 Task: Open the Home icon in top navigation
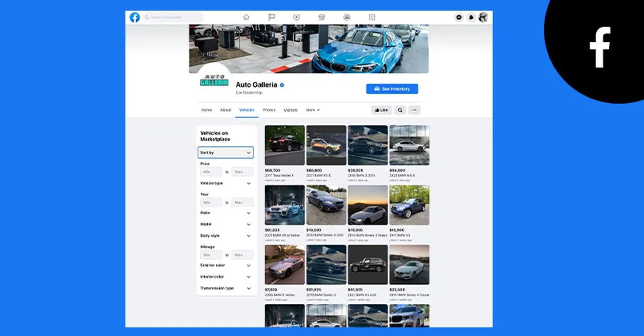point(246,17)
